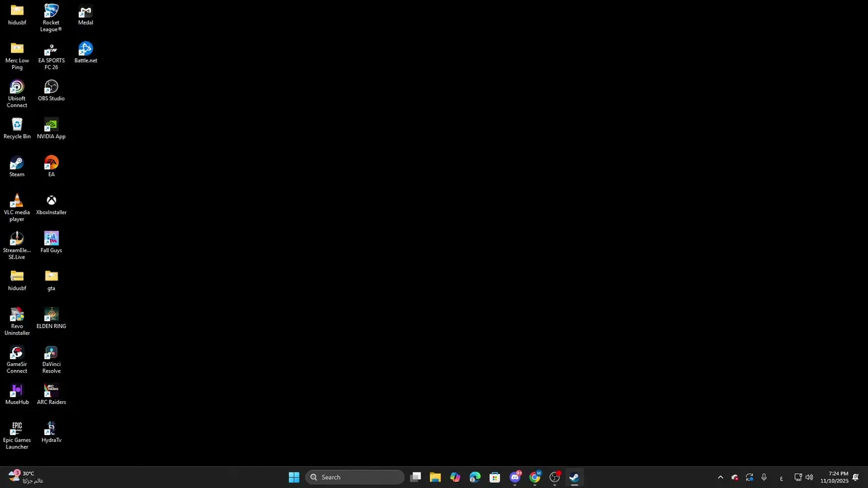This screenshot has height=488, width=868.
Task: Select the XboxInstaller desktop icon
Action: click(51, 205)
